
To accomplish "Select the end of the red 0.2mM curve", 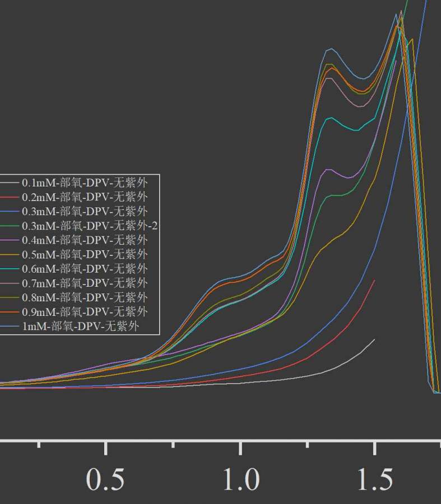I will (x=374, y=280).
